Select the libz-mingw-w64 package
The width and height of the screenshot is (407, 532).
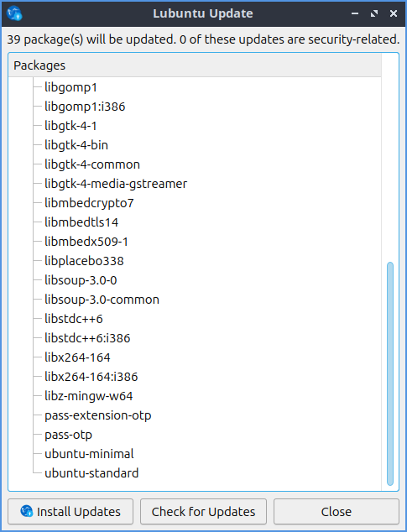click(x=89, y=396)
